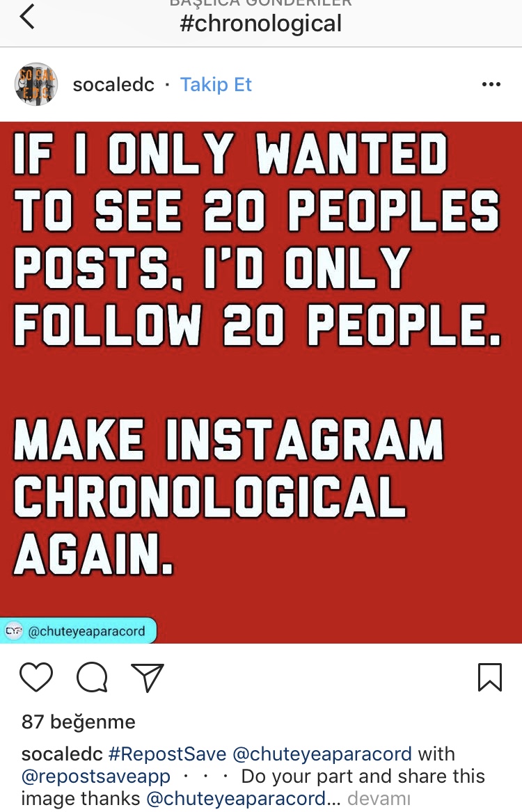Screen dimensions: 522x812
Task: Open comments via the speech bubble icon
Action: coord(92,677)
